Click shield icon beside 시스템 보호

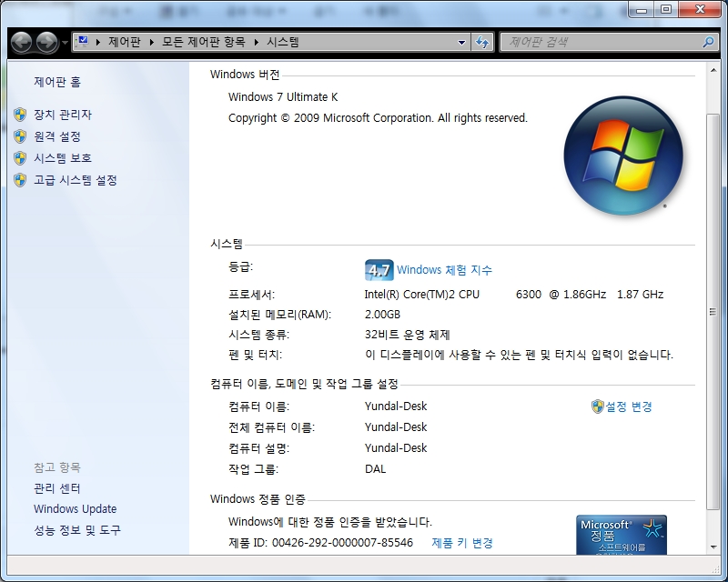20,158
